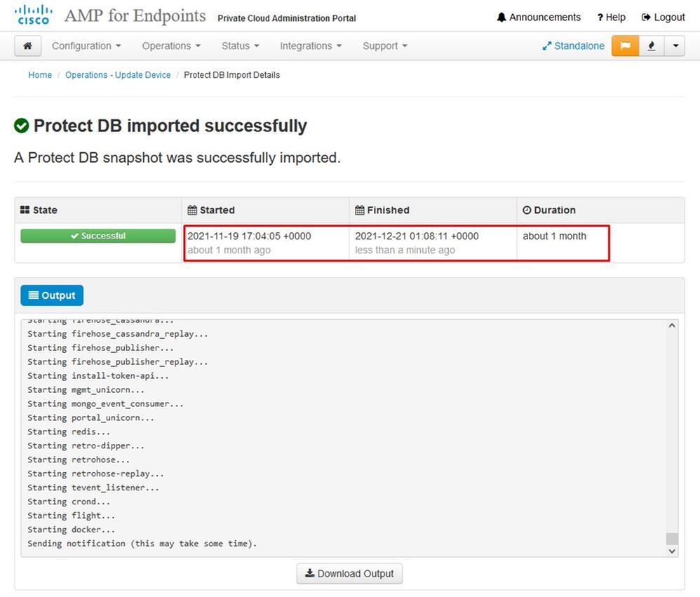Click the started timestamp 2021-11-19 17:04:05
Viewport: 700px width, 597px height.
(249, 236)
